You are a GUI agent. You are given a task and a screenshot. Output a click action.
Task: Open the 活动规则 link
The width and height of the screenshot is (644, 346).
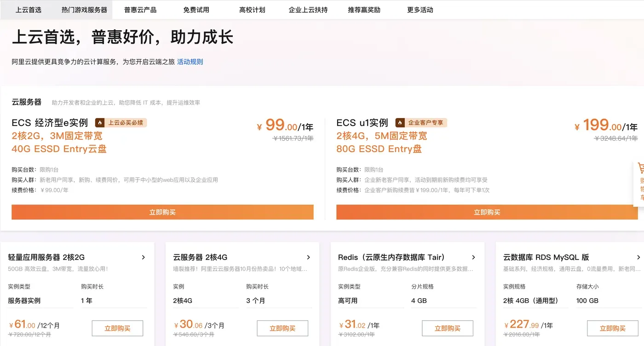190,61
